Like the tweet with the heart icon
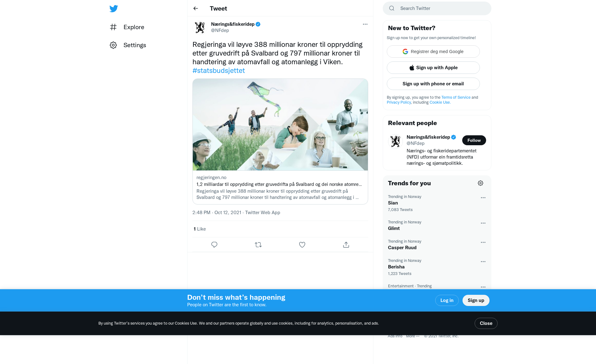The height and width of the screenshot is (364, 596). [x=302, y=245]
